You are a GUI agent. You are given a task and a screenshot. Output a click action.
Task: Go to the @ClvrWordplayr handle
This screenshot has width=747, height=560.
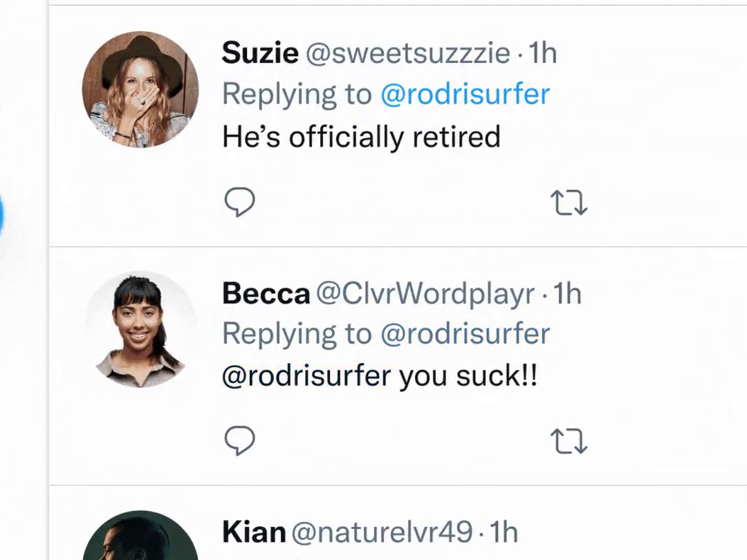pyautogui.click(x=425, y=294)
